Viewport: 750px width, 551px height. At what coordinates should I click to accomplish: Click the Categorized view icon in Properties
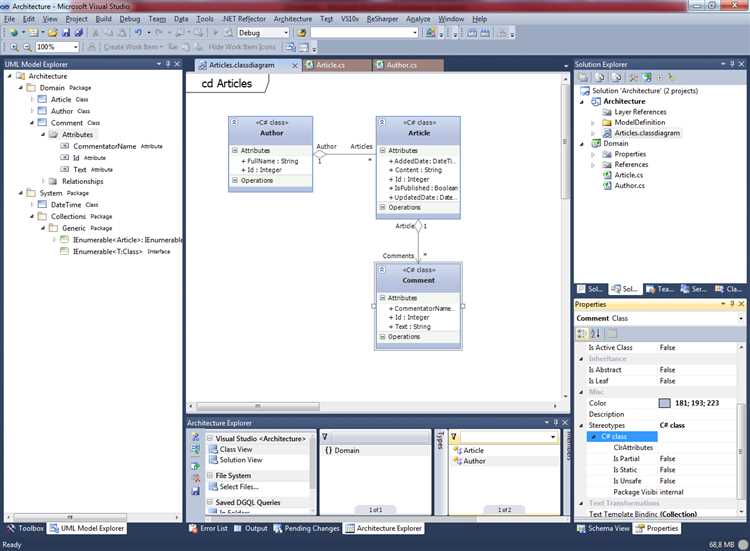(582, 333)
